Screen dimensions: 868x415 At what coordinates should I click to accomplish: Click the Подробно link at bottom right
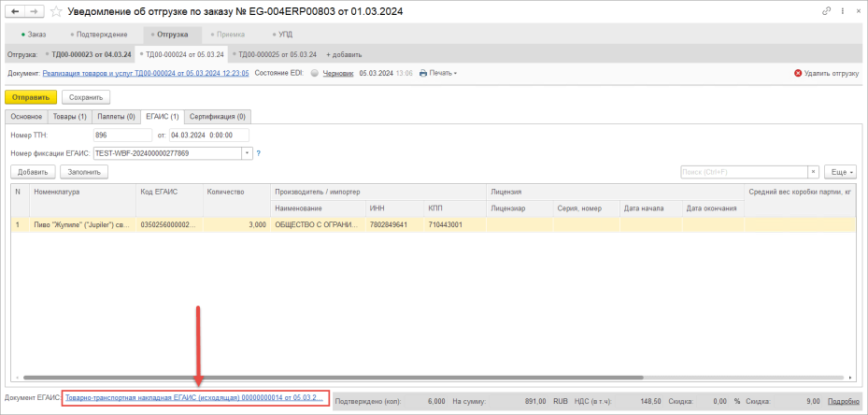843,401
